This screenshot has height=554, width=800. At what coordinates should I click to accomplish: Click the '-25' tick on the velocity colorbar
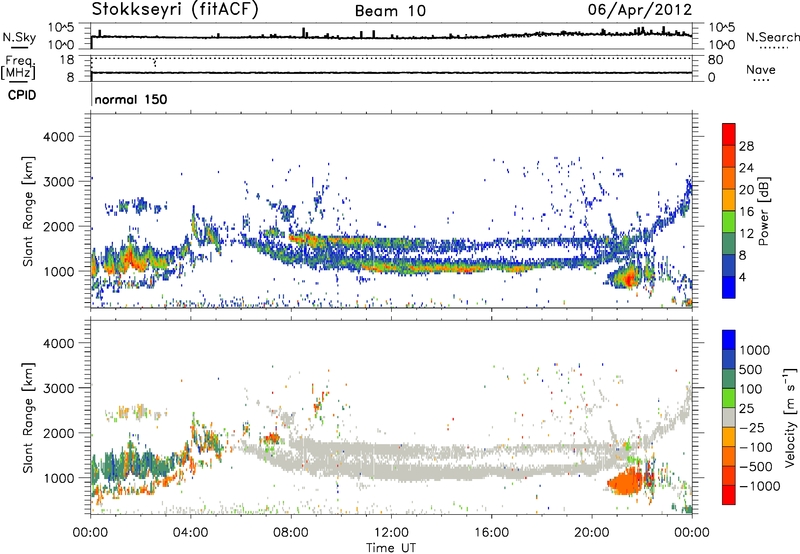pos(752,427)
